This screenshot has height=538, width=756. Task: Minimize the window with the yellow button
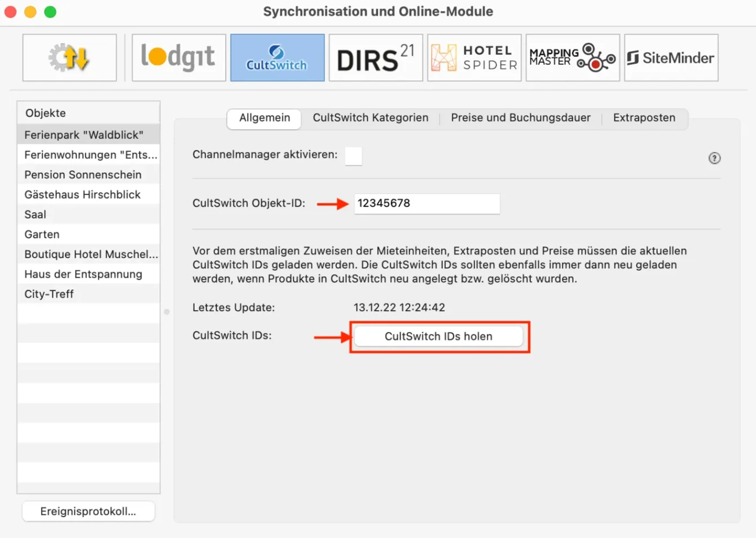coord(30,12)
